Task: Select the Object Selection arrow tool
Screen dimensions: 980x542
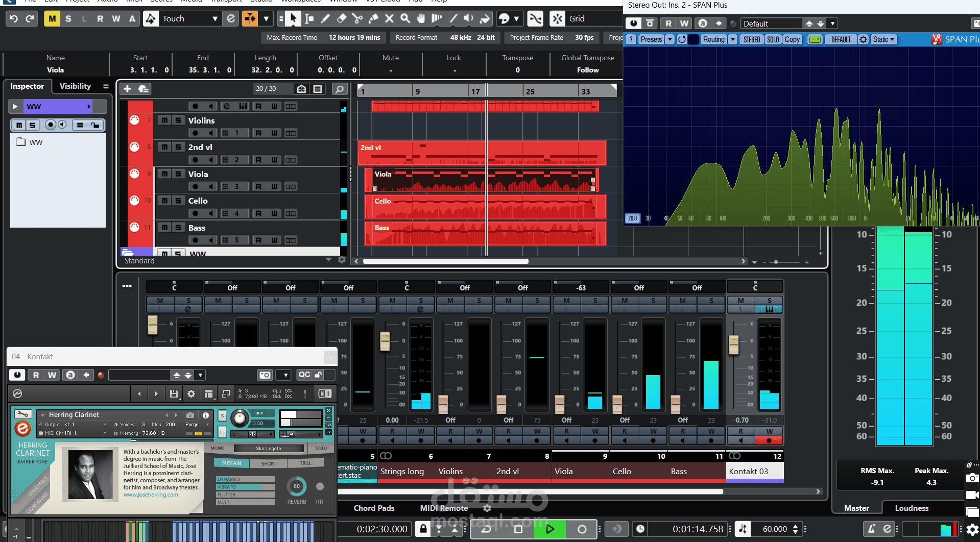Action: point(293,19)
